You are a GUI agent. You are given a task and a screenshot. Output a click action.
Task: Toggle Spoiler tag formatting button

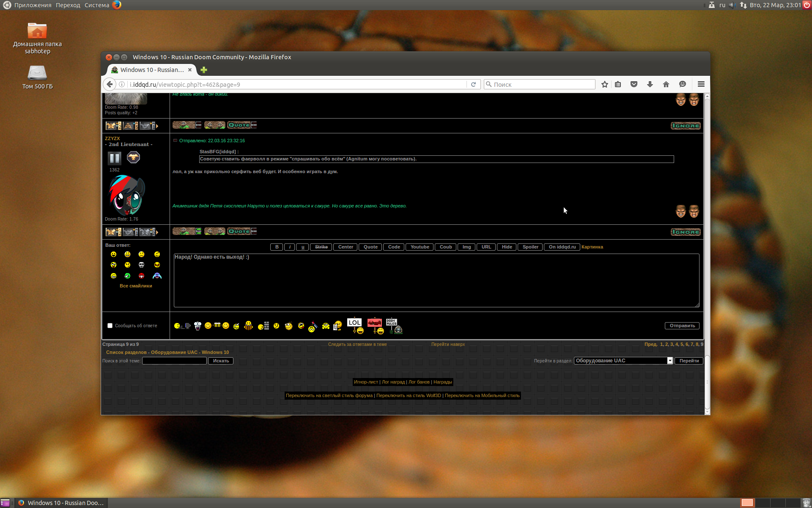click(530, 247)
